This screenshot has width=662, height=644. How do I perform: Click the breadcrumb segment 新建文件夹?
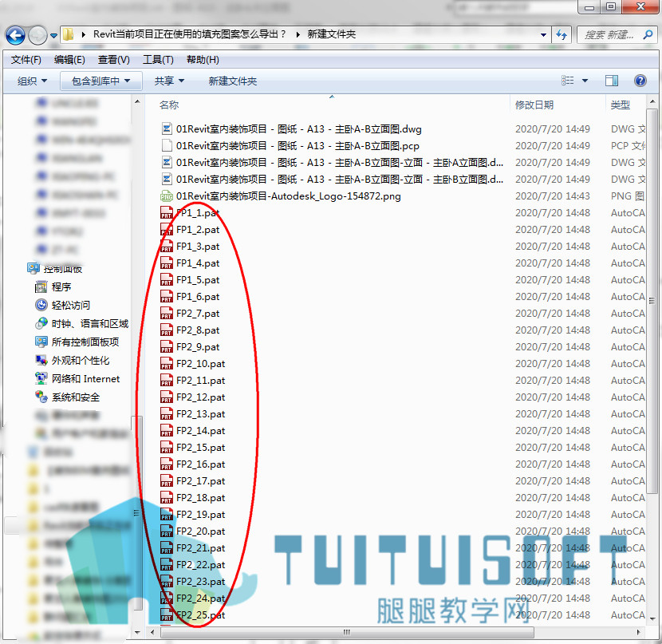pyautogui.click(x=332, y=34)
